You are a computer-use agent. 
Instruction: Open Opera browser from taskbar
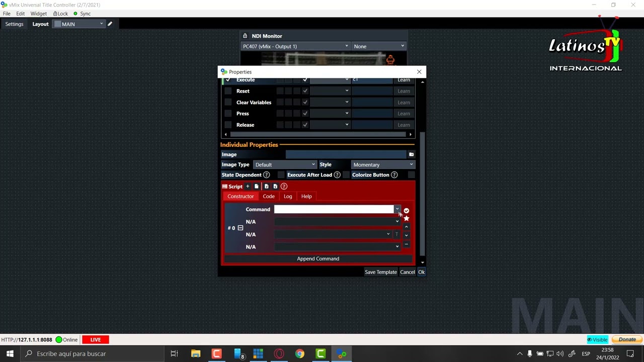[x=279, y=353]
